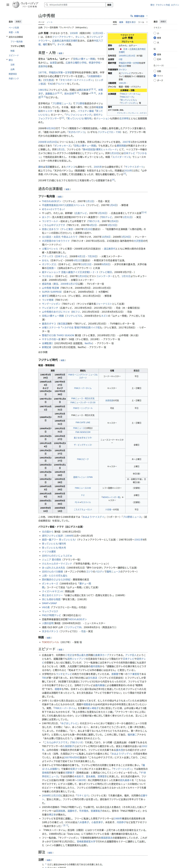Image resolution: width=186 pixels, height=868 pixels.
Task: Go to 関連項目 in contents sidebar
Action: coord(13,74)
